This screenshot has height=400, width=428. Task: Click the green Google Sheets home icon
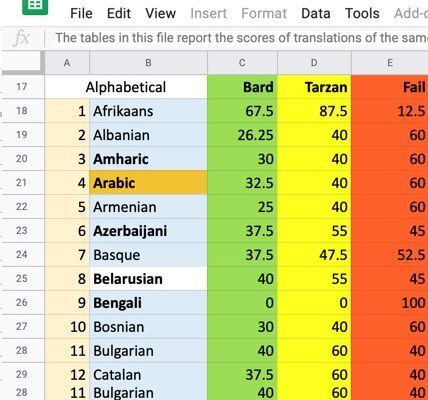35,6
